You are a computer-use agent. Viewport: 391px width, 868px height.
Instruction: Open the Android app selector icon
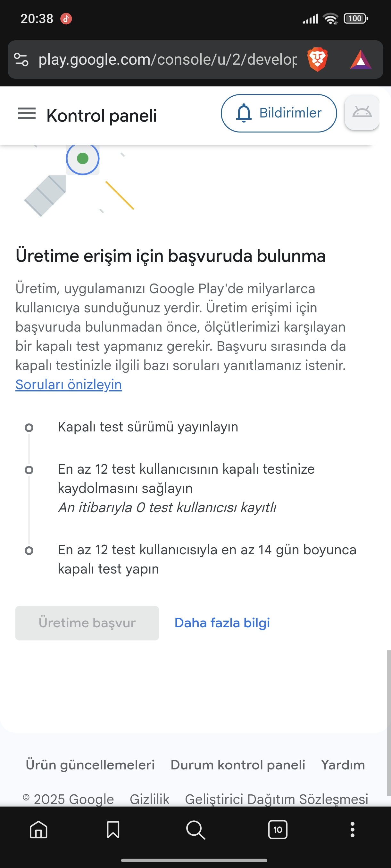362,113
